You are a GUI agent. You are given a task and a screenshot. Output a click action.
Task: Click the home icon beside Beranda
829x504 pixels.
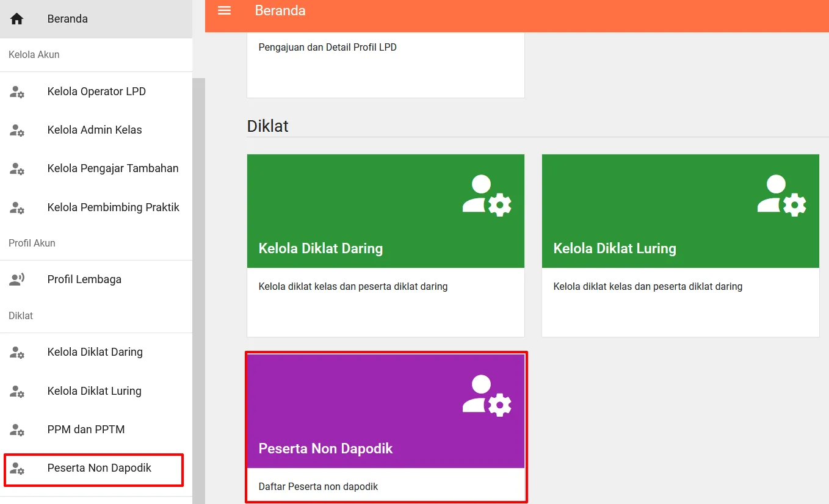click(x=16, y=18)
